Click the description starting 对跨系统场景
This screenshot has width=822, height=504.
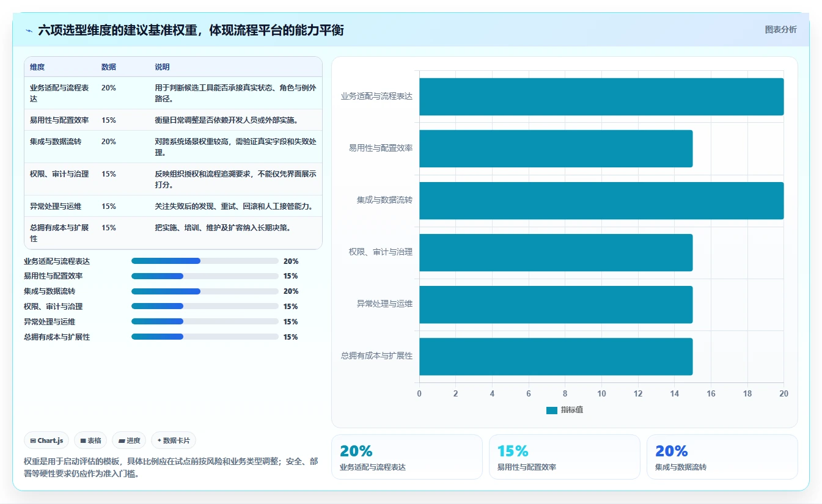[x=235, y=147]
